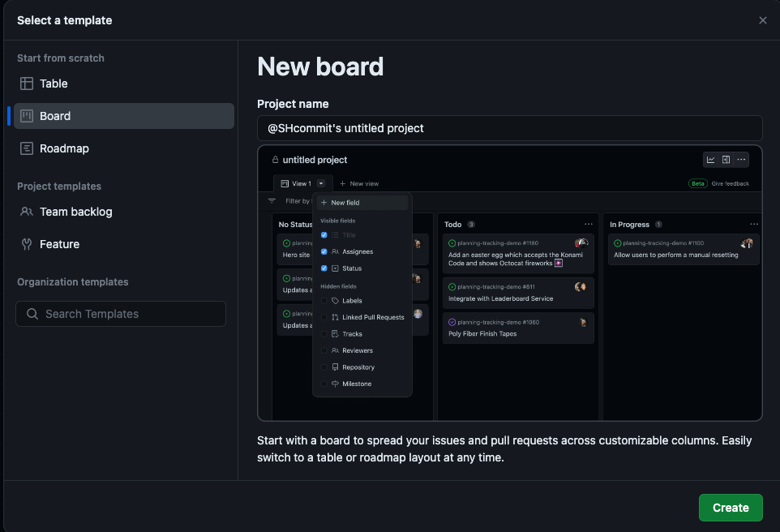Open the project three-dot menu in preview
Screen dimensions: 780x532
(741, 160)
